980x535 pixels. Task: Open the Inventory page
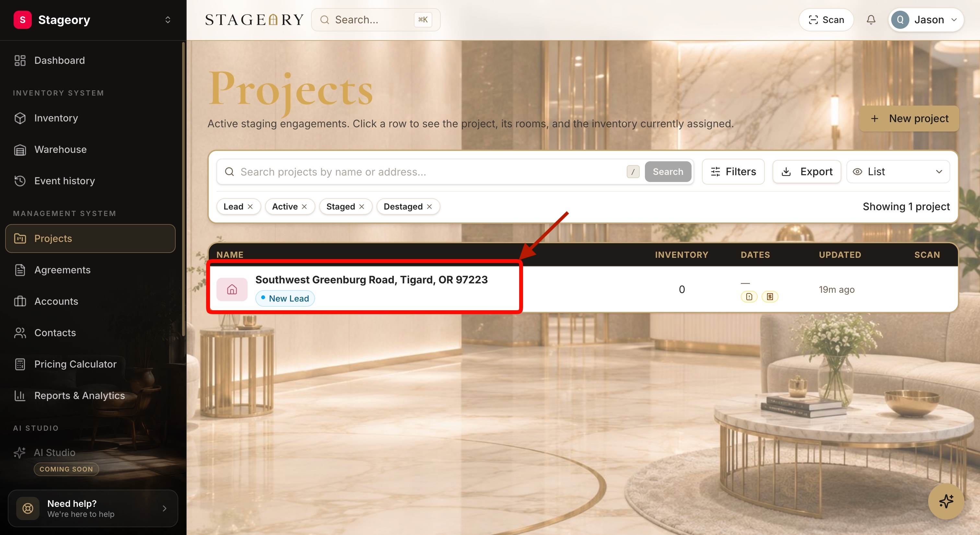coord(90,118)
